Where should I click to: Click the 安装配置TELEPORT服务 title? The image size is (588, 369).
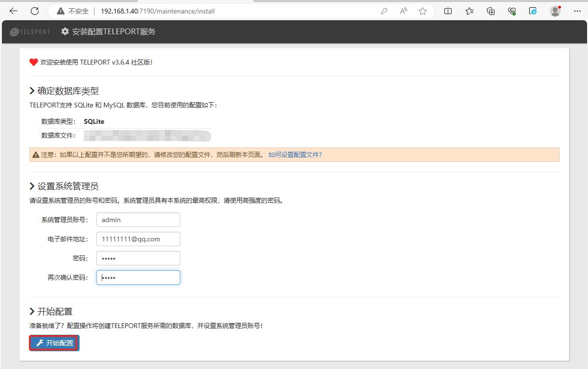114,32
